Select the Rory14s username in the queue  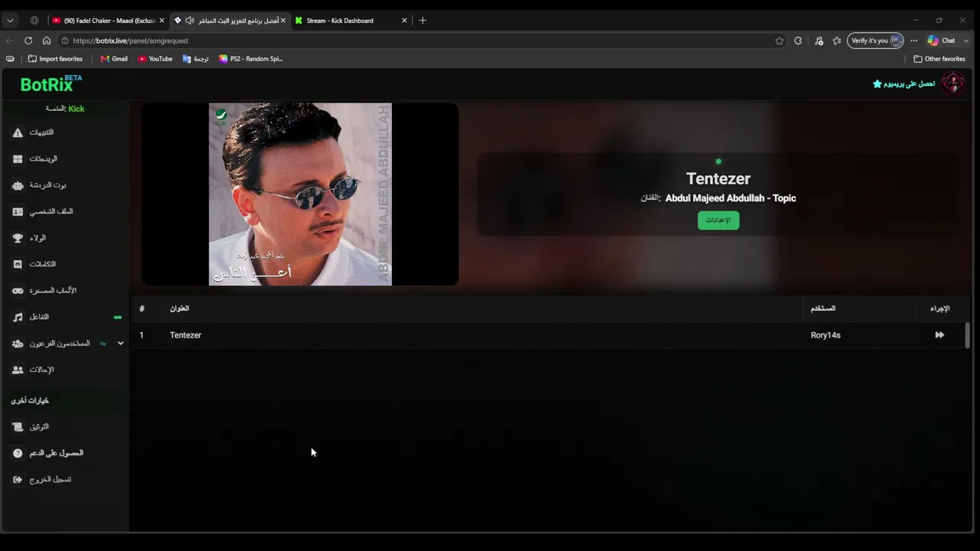pos(825,335)
